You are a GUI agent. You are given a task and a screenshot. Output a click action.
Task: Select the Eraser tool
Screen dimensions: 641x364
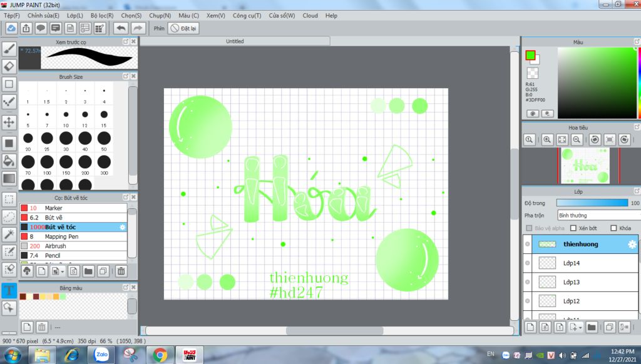click(x=9, y=66)
